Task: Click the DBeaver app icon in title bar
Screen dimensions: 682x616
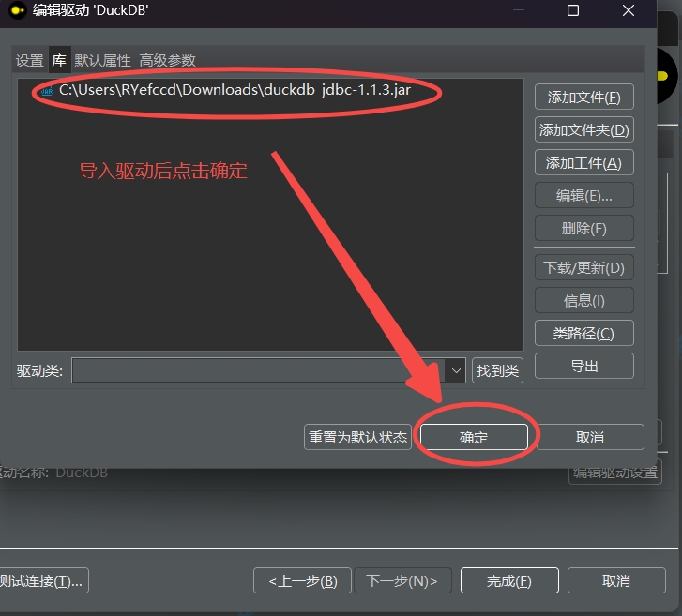Action: [18, 10]
